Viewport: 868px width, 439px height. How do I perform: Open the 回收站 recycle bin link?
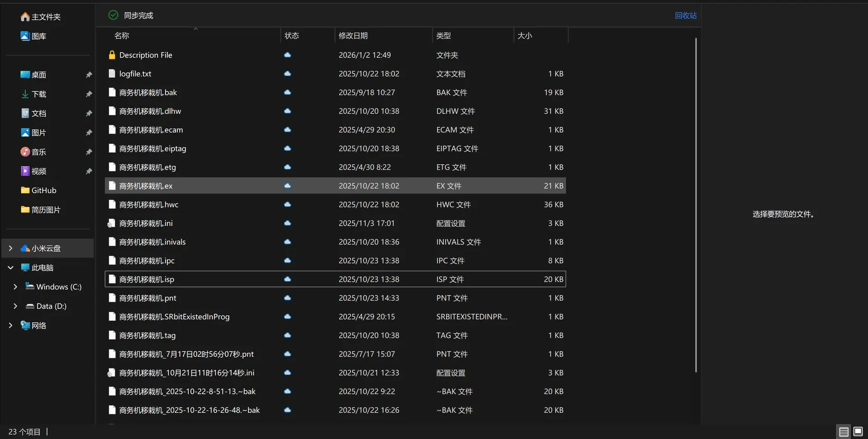(685, 15)
